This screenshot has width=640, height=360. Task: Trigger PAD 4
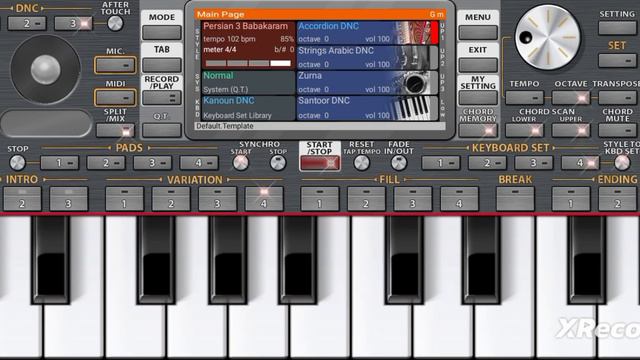tap(199, 163)
